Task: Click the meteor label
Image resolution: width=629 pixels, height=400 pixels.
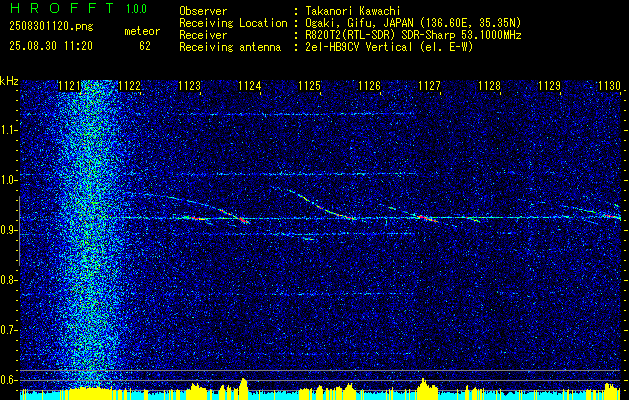Action: 142,31
